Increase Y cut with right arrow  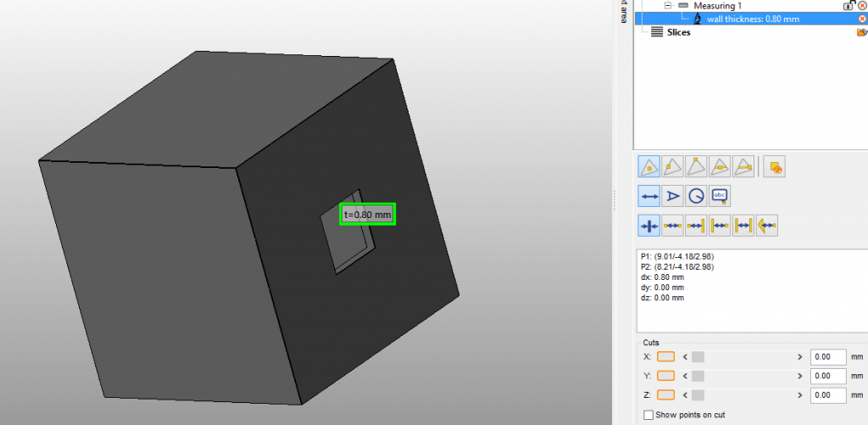799,376
